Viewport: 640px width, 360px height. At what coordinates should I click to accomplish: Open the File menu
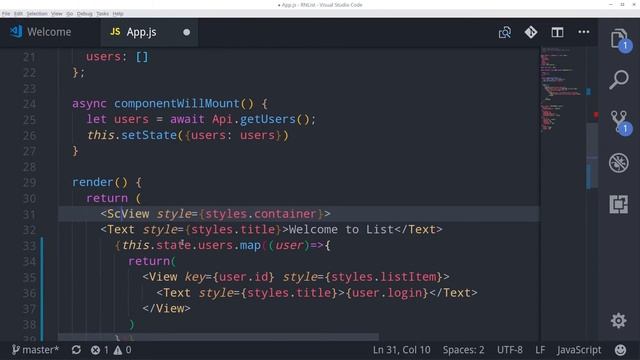coord(6,13)
